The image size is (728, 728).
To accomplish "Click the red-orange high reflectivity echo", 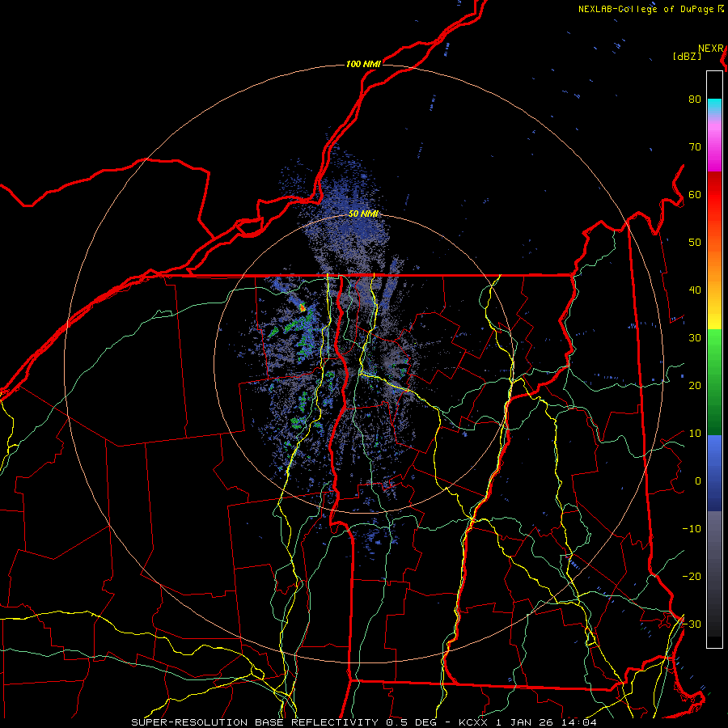I will [x=303, y=307].
